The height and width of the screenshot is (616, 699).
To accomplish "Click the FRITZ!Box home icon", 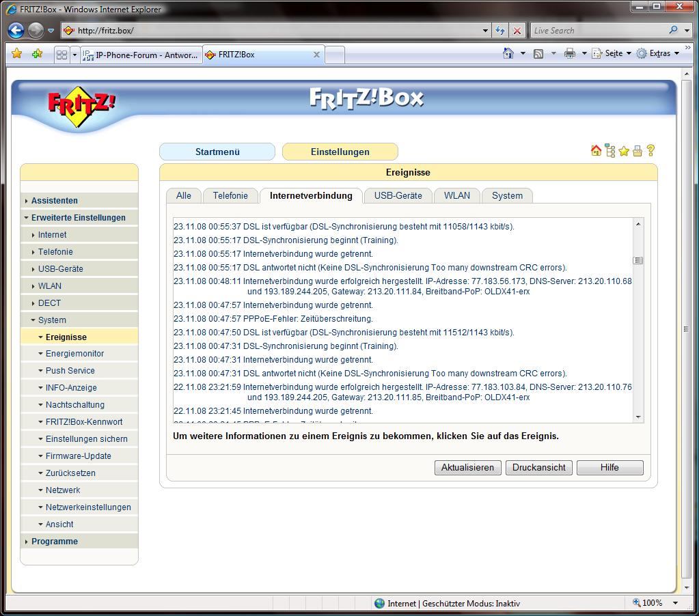I will pos(596,150).
